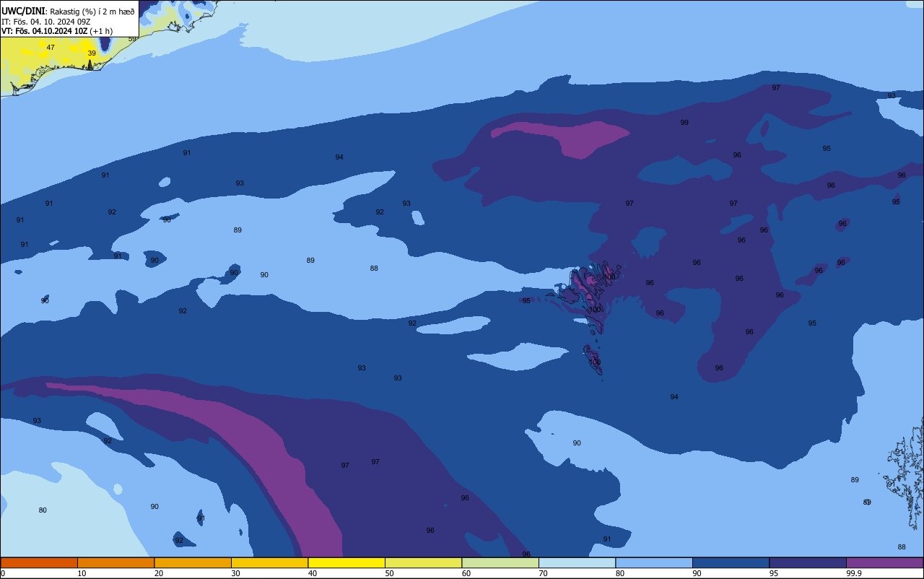Click the humidity value 47 on yellow land

[x=51, y=48]
